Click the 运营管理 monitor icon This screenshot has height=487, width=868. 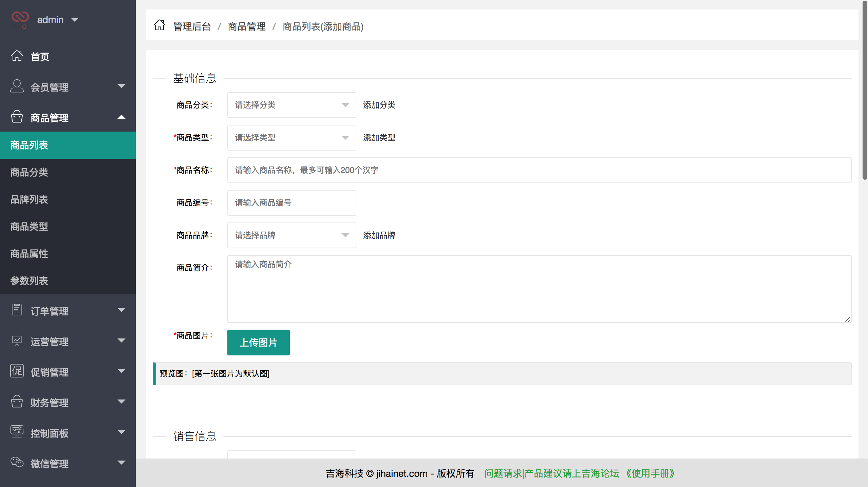point(17,340)
